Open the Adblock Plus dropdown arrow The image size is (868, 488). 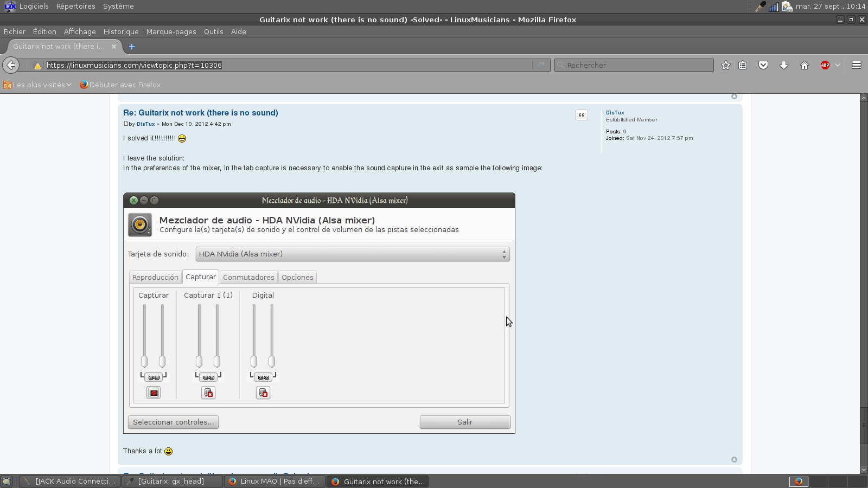click(838, 65)
